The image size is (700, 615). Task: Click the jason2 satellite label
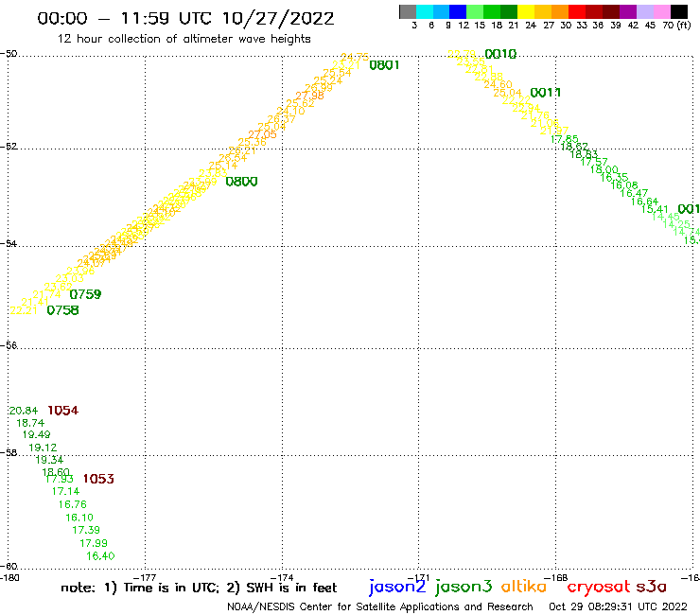[x=397, y=587]
